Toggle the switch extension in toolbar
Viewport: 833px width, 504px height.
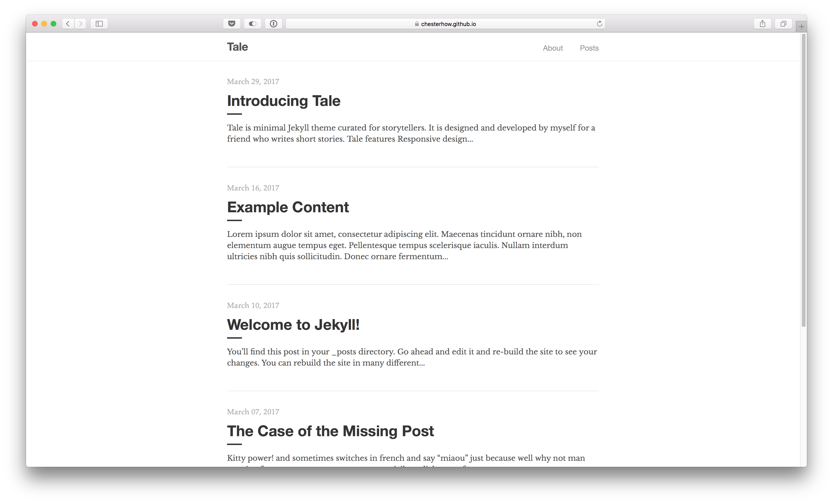pos(253,24)
